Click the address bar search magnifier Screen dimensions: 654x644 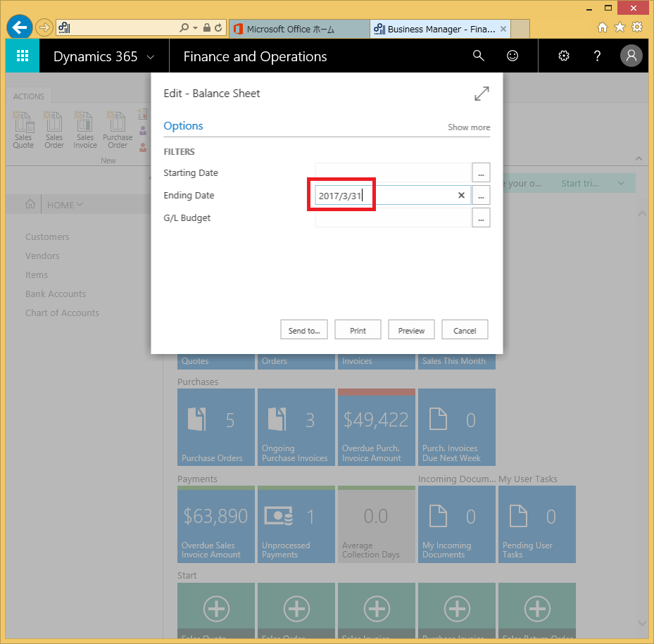184,28
